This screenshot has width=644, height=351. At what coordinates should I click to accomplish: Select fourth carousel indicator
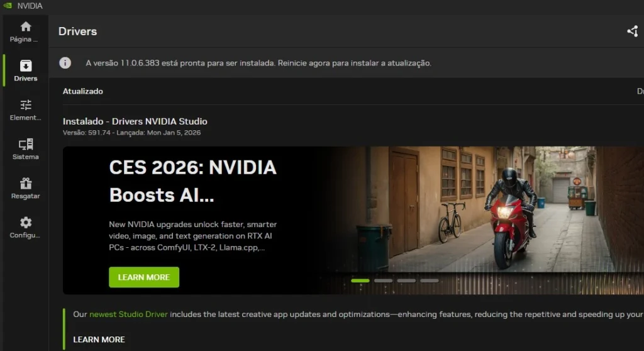click(x=429, y=281)
